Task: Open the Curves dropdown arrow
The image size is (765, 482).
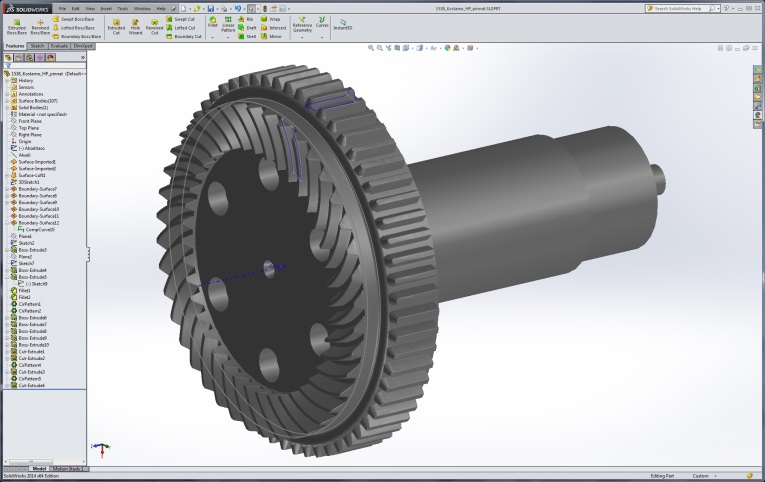Action: 322,37
